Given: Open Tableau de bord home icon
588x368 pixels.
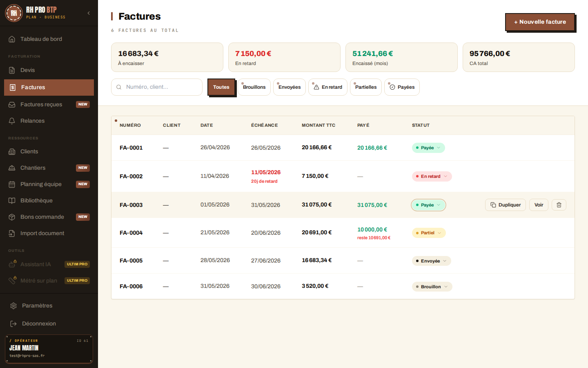Looking at the screenshot, I should [x=12, y=39].
